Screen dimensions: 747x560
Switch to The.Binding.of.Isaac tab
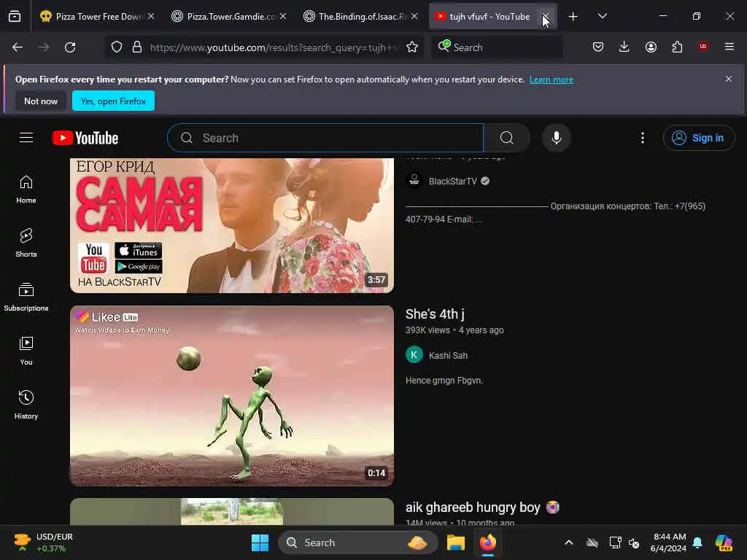[360, 16]
